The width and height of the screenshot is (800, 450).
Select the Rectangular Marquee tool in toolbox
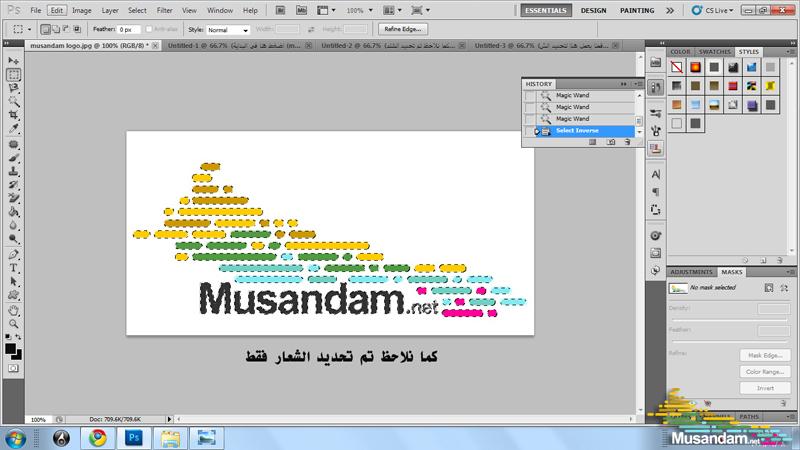click(13, 74)
